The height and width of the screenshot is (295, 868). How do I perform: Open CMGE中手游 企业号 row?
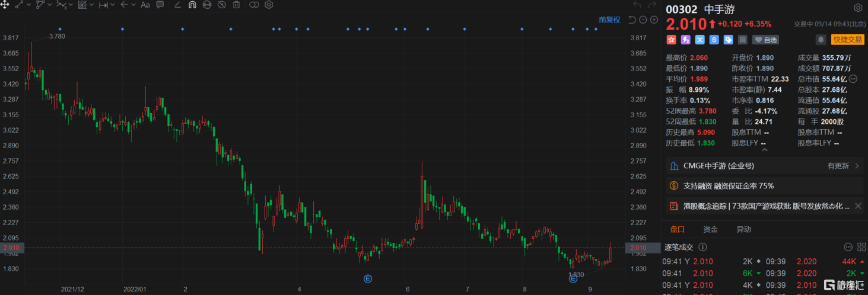point(765,166)
